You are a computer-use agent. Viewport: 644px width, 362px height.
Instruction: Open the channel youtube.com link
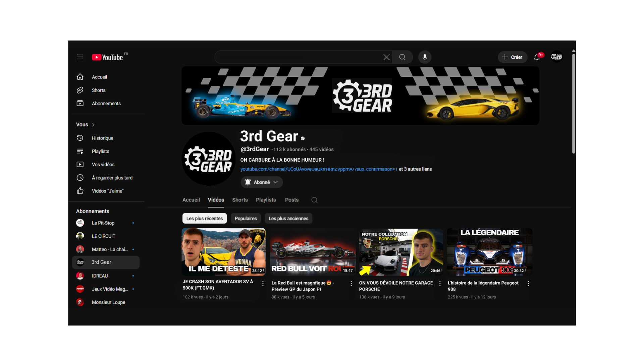coord(319,169)
